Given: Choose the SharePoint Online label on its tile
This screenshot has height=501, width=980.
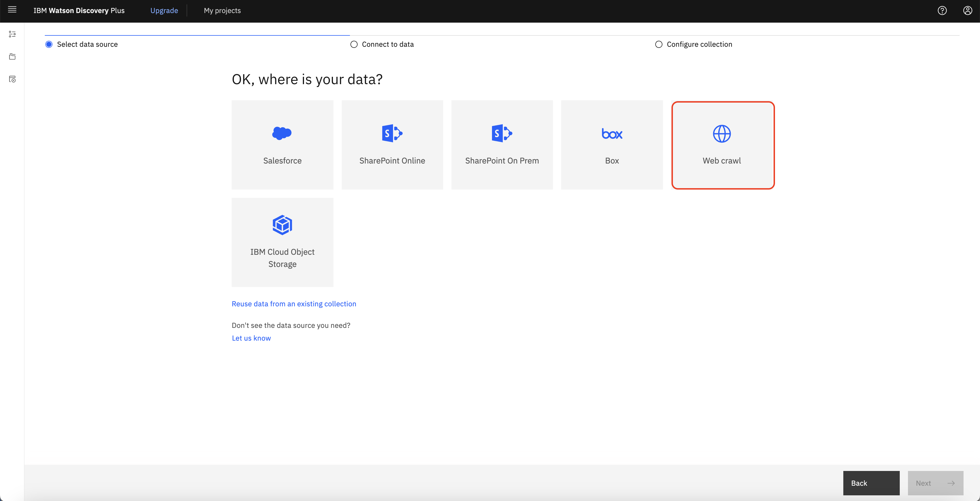Looking at the screenshot, I should tap(392, 161).
